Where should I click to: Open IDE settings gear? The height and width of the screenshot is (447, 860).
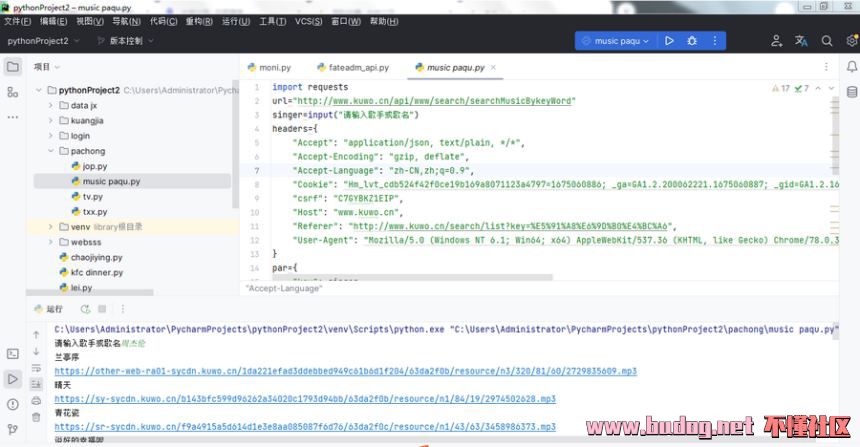(852, 41)
